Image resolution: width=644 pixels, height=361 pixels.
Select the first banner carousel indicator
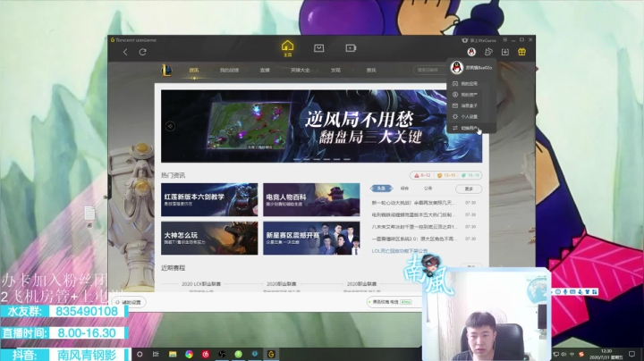tap(297, 159)
